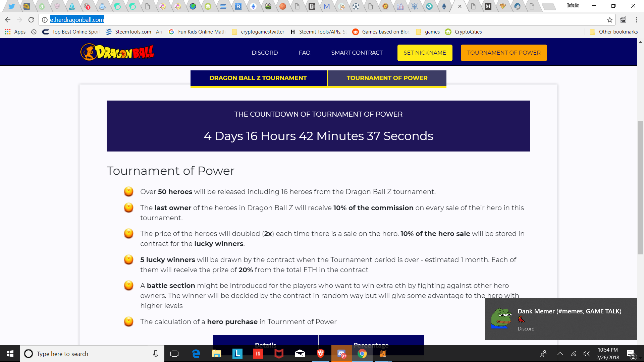Open McAfee taskbar icon
Screen dimensions: 644x362
click(x=279, y=354)
